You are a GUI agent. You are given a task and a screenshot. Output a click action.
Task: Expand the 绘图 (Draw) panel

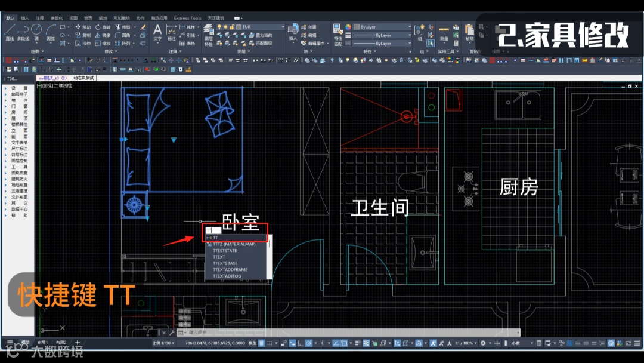[37, 51]
